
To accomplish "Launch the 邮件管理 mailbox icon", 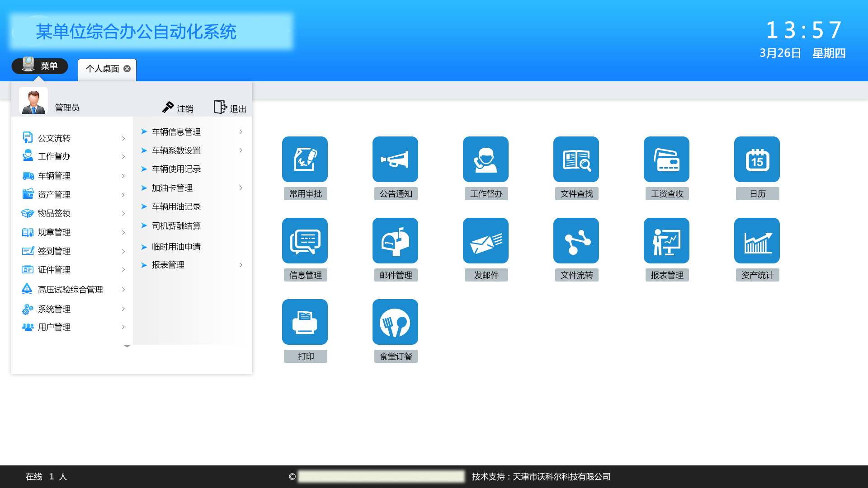I will point(395,241).
